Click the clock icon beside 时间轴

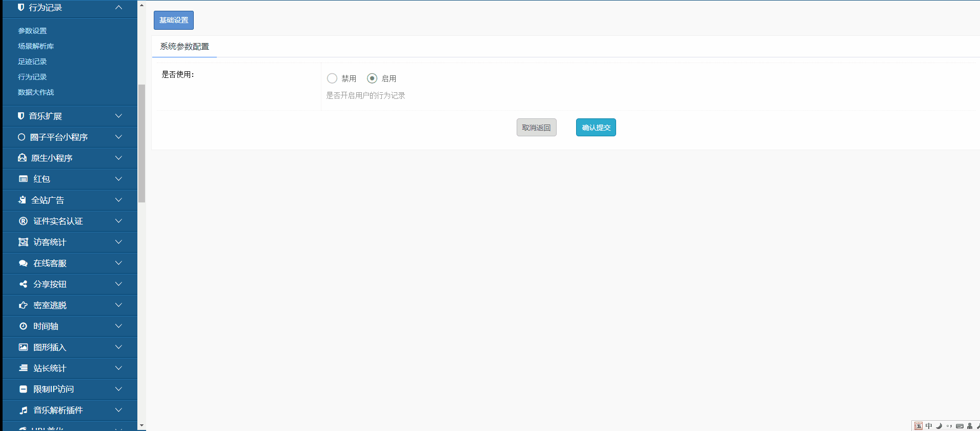pos(23,326)
